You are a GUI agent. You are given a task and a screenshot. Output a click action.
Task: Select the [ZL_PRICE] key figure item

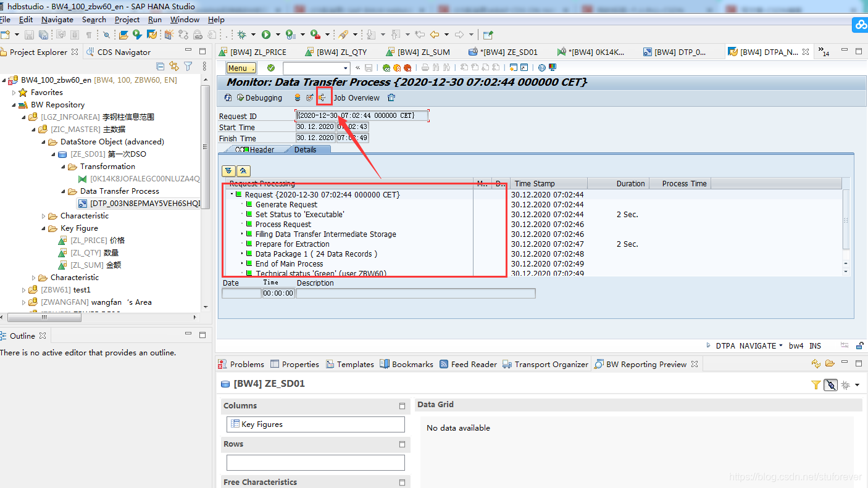tap(91, 241)
